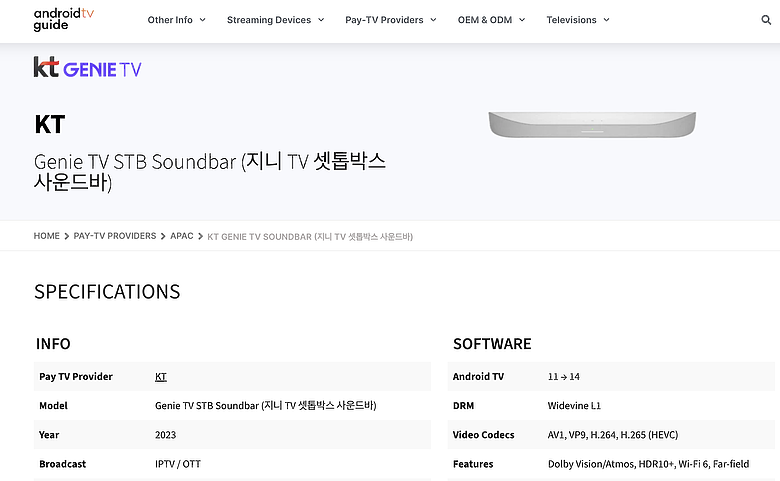Select the Model value Genie TV STB Soundbar
Screen dimensions: 780x481
point(266,405)
